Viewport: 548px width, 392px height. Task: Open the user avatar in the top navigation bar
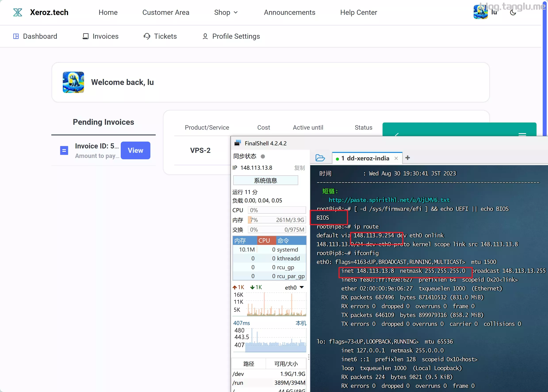point(480,12)
